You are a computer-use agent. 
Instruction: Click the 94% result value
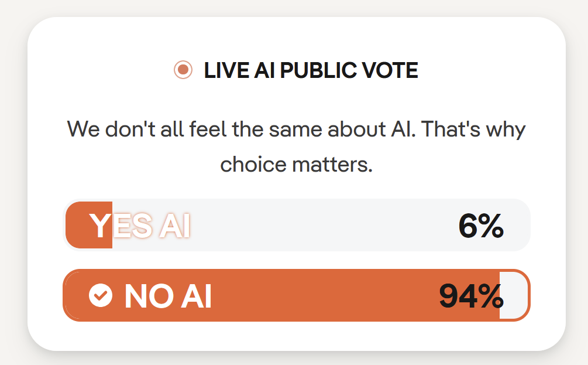click(471, 296)
